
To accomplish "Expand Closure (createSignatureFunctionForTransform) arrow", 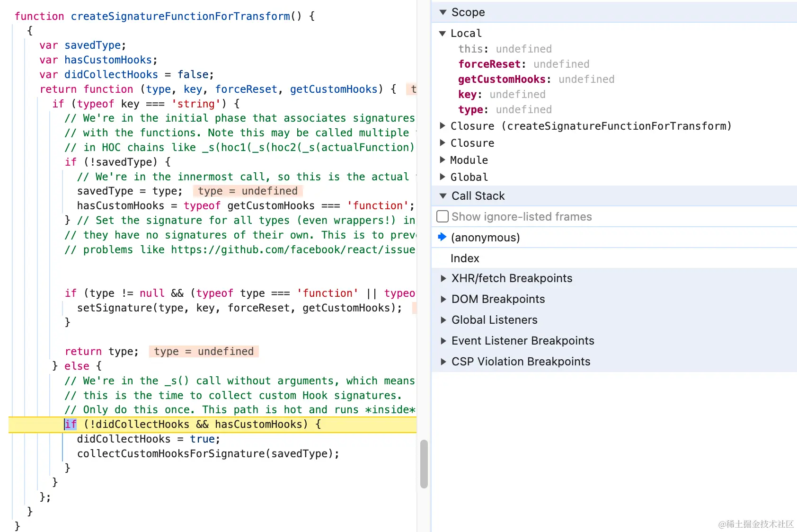I will [x=443, y=126].
